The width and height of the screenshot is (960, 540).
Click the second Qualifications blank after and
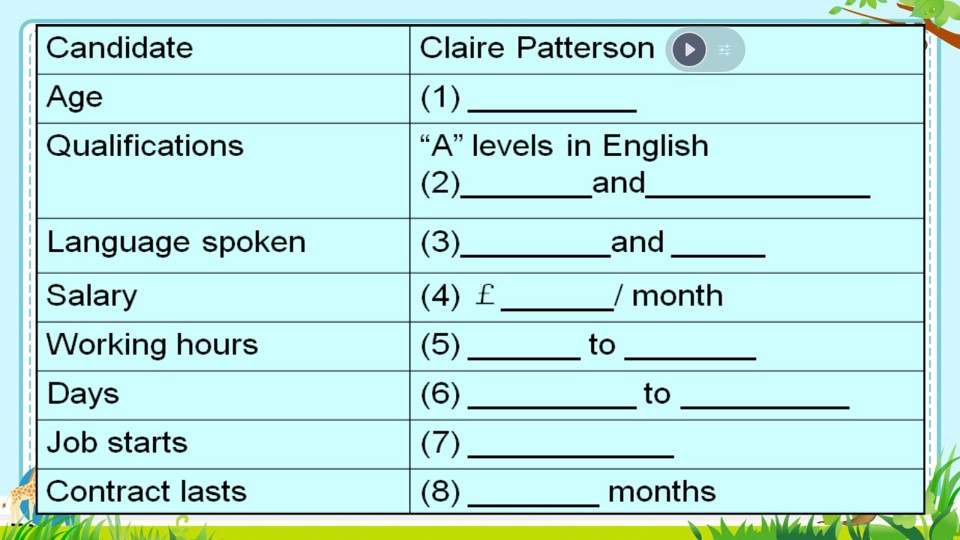758,189
